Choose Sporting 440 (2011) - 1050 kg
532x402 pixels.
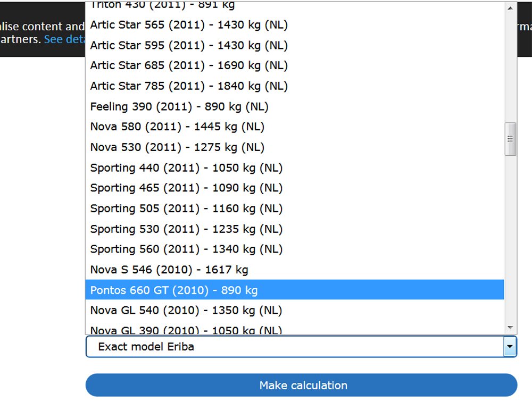click(x=295, y=167)
